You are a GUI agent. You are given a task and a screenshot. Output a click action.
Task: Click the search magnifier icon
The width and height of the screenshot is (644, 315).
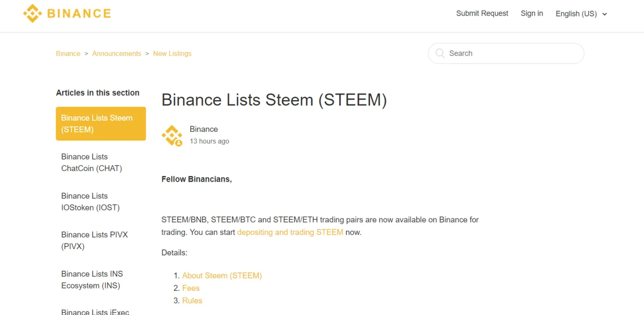(x=440, y=53)
